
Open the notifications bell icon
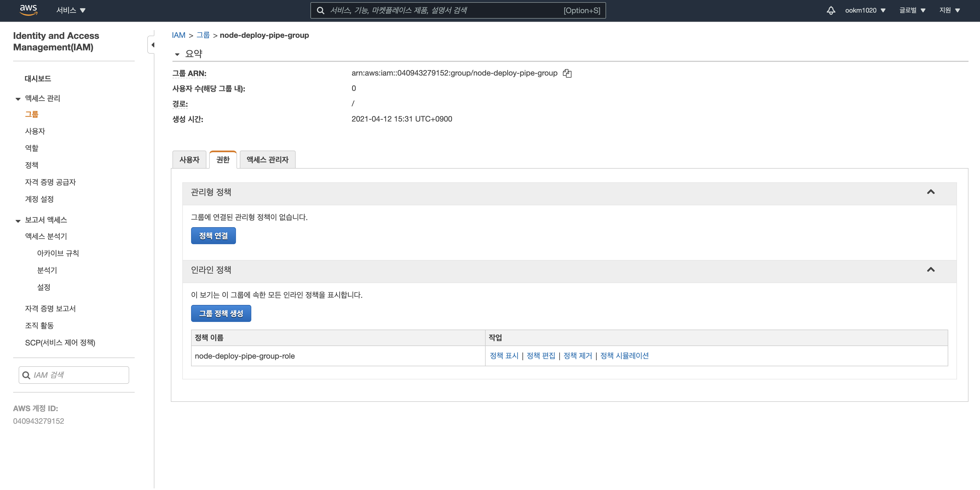(x=831, y=10)
